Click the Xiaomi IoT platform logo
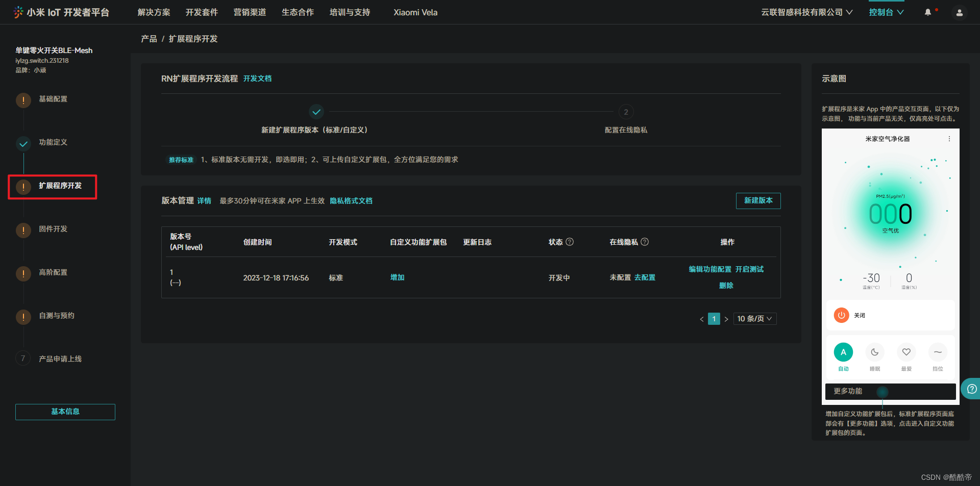 coord(61,12)
